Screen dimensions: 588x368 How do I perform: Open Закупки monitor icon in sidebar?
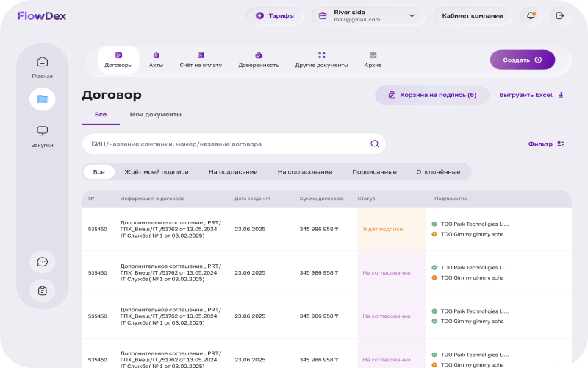point(42,131)
